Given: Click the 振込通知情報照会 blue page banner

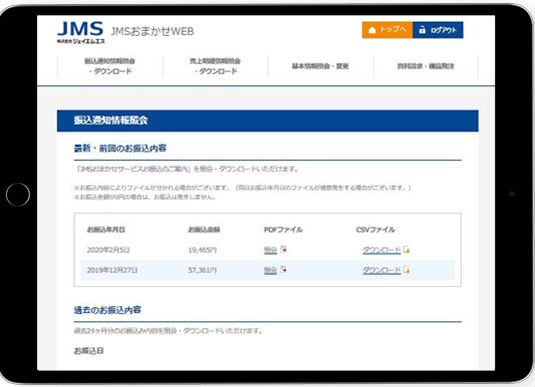Looking at the screenshot, I should [x=268, y=121].
